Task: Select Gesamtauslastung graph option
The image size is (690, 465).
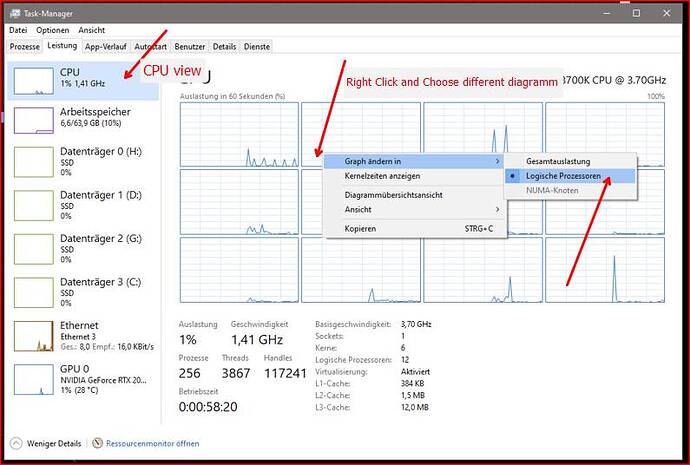Action: pyautogui.click(x=570, y=161)
